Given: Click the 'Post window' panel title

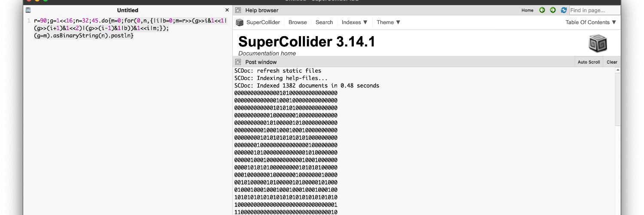Looking at the screenshot, I should pyautogui.click(x=261, y=62).
